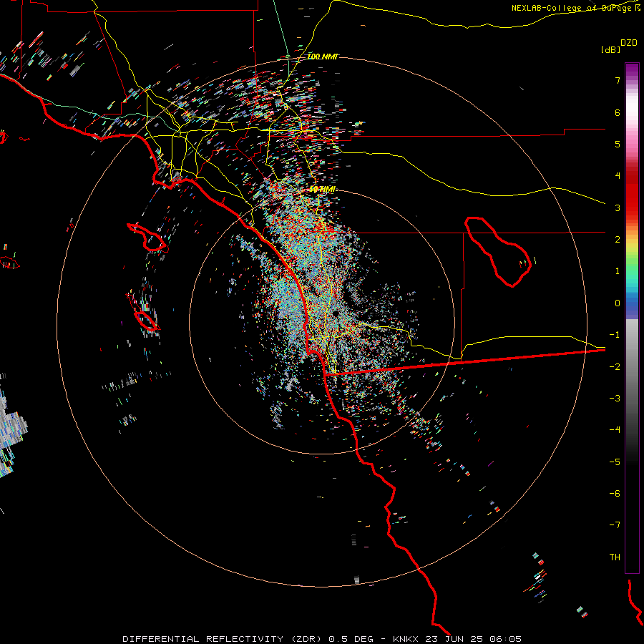
Task: Click the 23 JUN 25 06:05 timestamp
Action: [x=475, y=639]
